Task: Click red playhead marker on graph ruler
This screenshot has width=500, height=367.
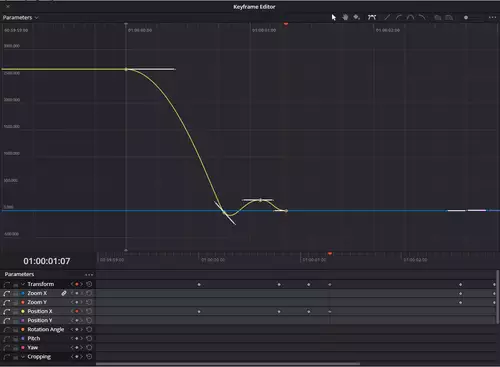Action: point(286,24)
